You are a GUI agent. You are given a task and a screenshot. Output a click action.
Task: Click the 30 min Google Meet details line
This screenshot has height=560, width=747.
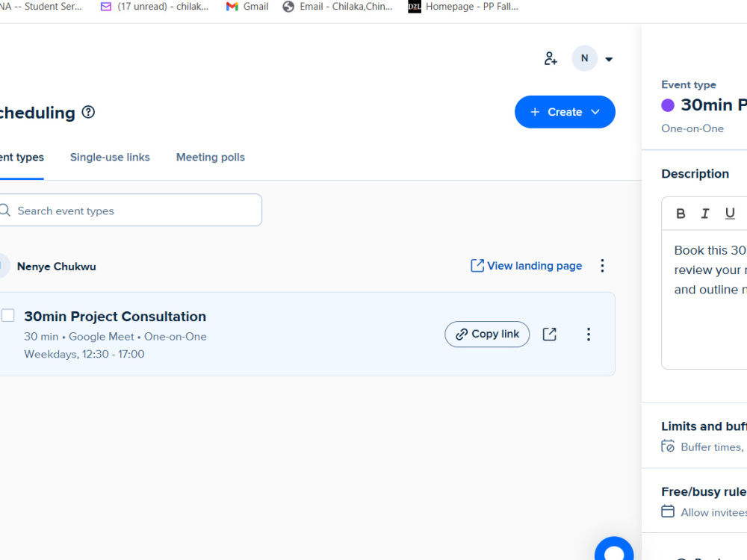coord(115,337)
